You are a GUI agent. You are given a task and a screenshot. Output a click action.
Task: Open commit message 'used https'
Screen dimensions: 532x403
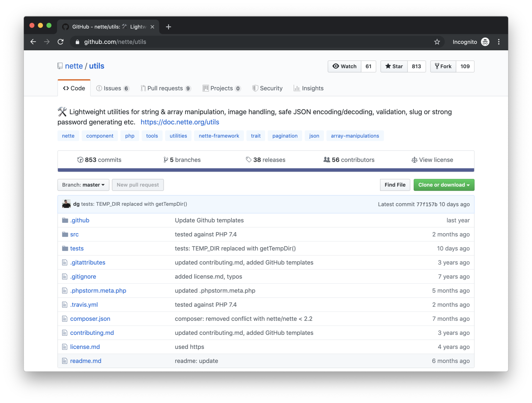click(189, 347)
